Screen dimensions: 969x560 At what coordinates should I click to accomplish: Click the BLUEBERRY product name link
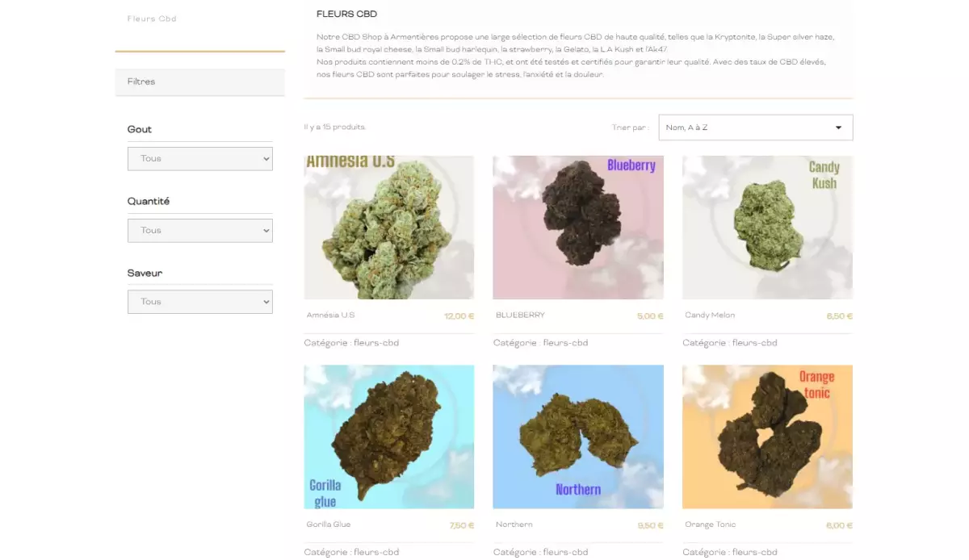(x=520, y=315)
